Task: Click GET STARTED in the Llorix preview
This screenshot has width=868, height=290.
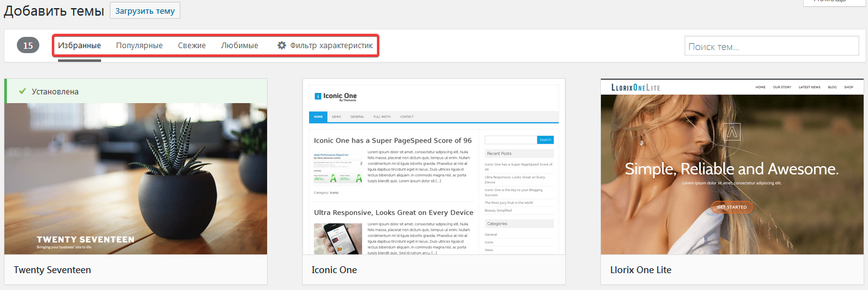Action: click(x=731, y=207)
